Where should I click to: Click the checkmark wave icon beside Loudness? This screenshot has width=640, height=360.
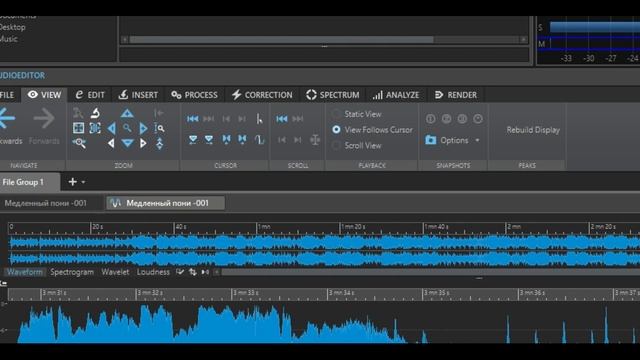tap(180, 272)
